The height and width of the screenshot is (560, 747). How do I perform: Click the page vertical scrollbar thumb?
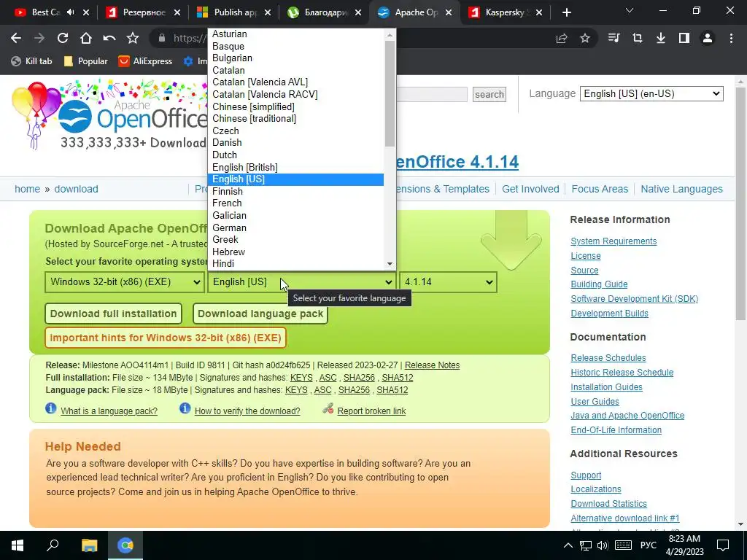coord(740,203)
